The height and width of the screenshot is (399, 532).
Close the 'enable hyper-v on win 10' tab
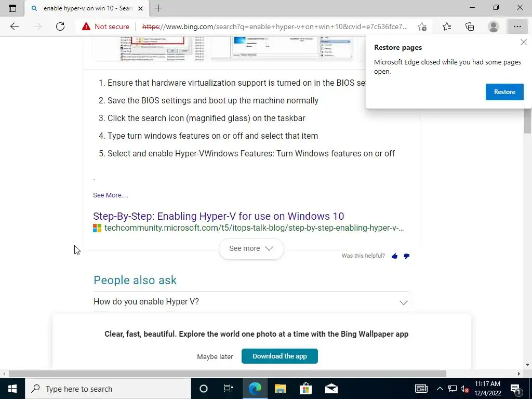(x=140, y=8)
